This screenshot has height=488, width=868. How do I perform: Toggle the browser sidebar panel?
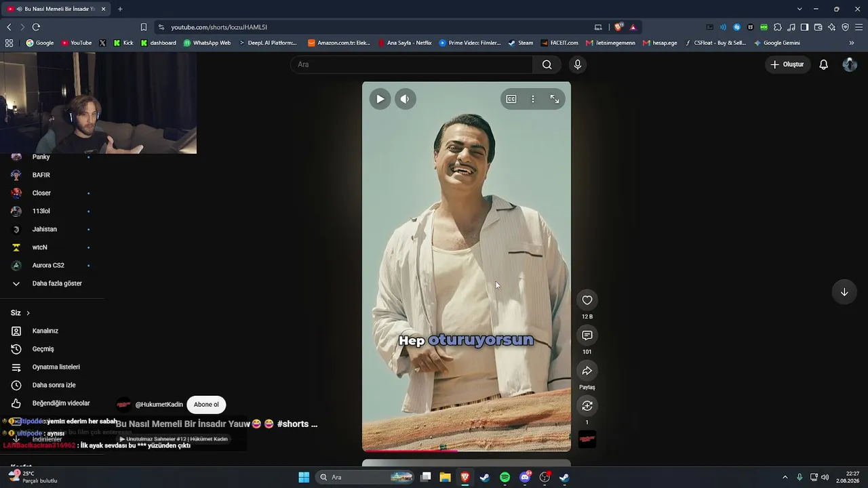(x=805, y=27)
